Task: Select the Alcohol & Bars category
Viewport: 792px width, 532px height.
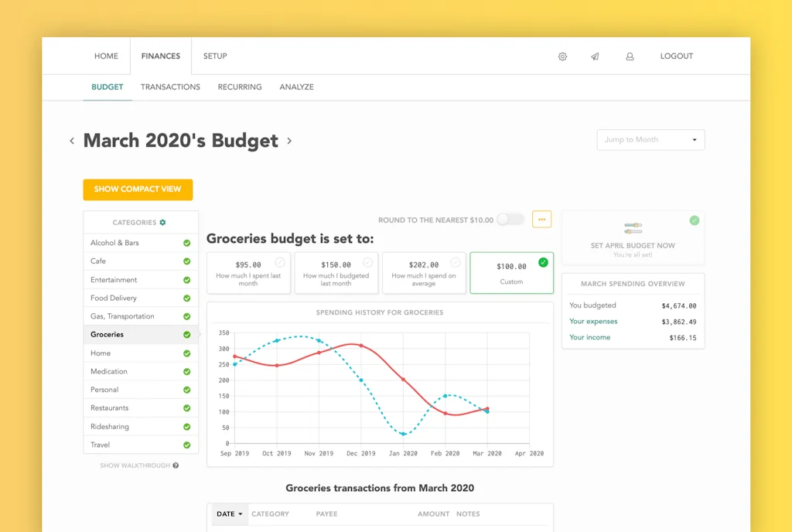Action: (x=141, y=243)
